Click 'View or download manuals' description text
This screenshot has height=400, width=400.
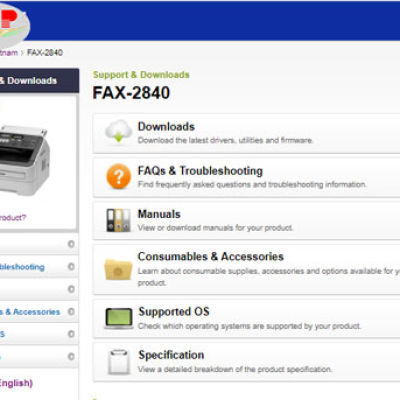[x=215, y=228]
